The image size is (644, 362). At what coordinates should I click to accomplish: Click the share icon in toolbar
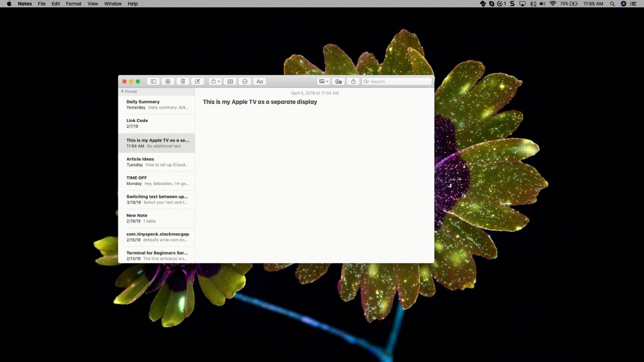tap(353, 81)
